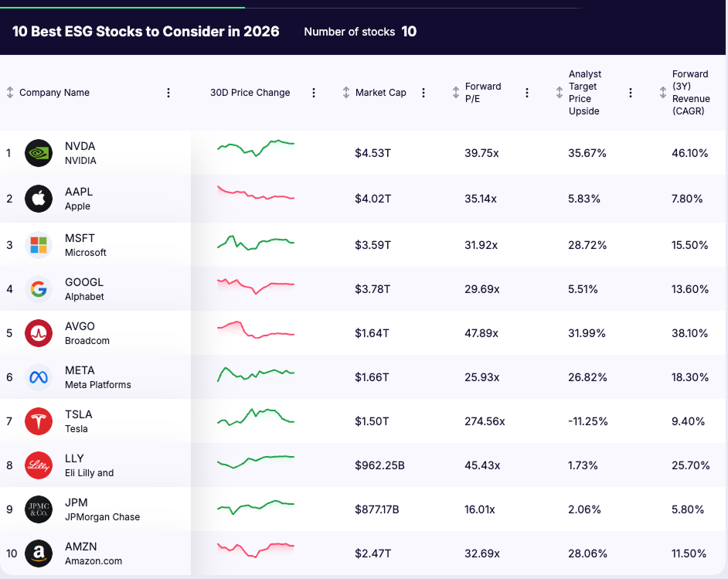Toggle sorting on Analyst Target Price Upside

click(x=558, y=92)
